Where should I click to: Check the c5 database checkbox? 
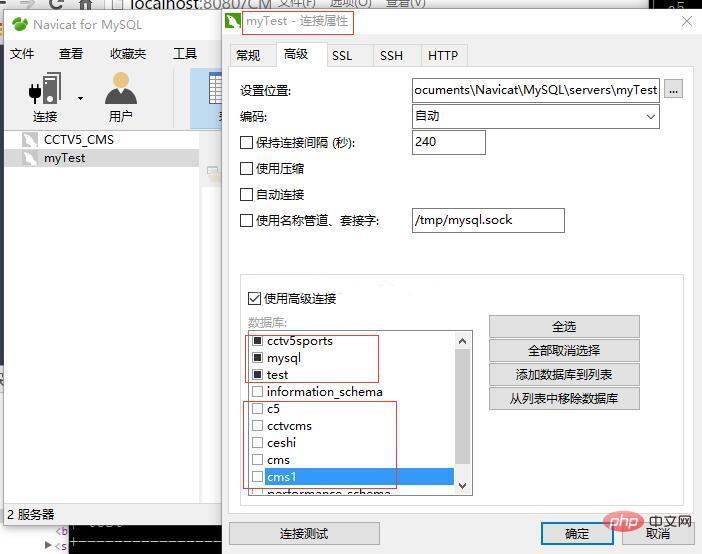click(257, 408)
